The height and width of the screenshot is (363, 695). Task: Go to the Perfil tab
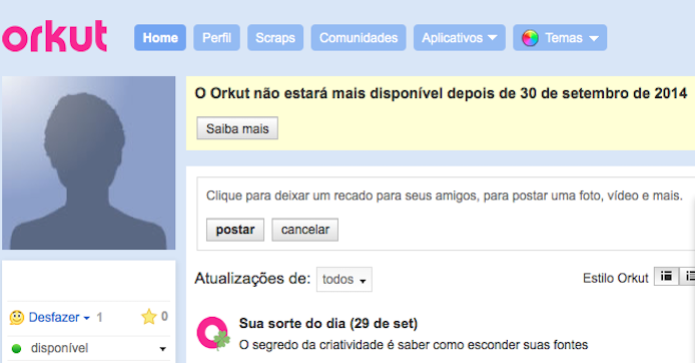point(217,38)
